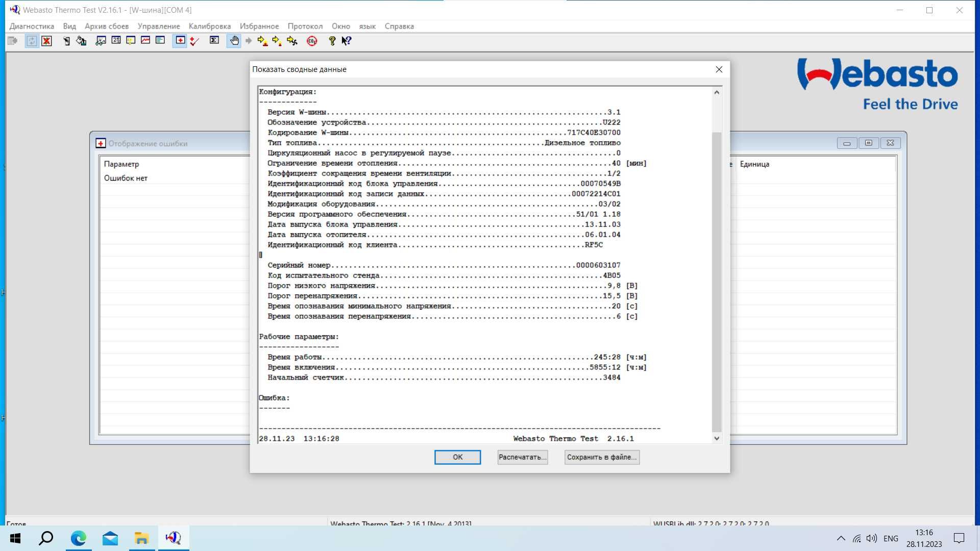The width and height of the screenshot is (980, 551).
Task: Click the Сохранить в файле button
Action: click(x=602, y=457)
